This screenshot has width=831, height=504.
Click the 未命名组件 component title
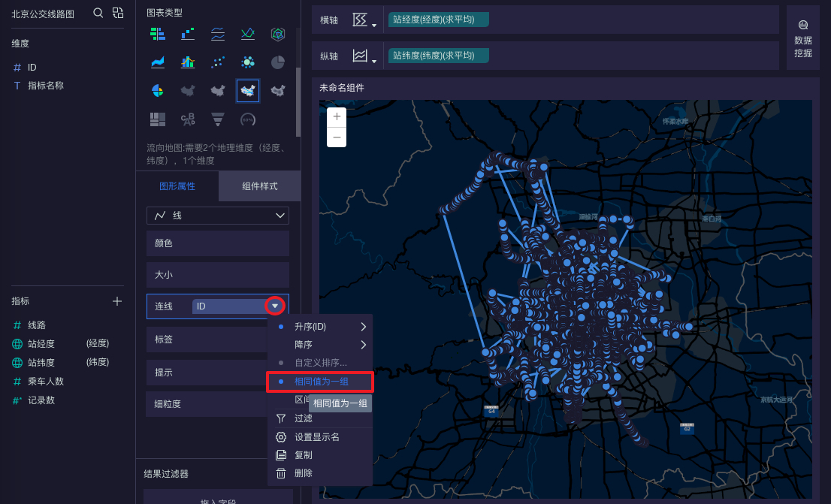(342, 88)
